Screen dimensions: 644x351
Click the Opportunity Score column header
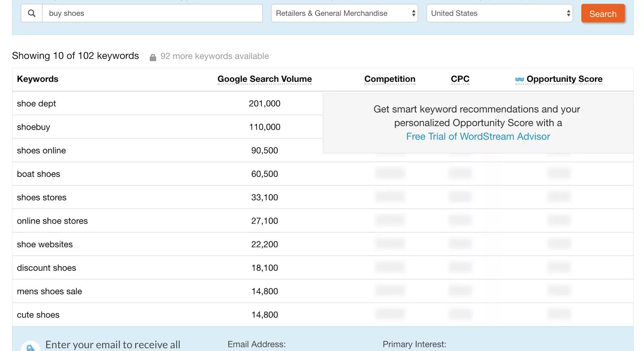click(x=564, y=79)
